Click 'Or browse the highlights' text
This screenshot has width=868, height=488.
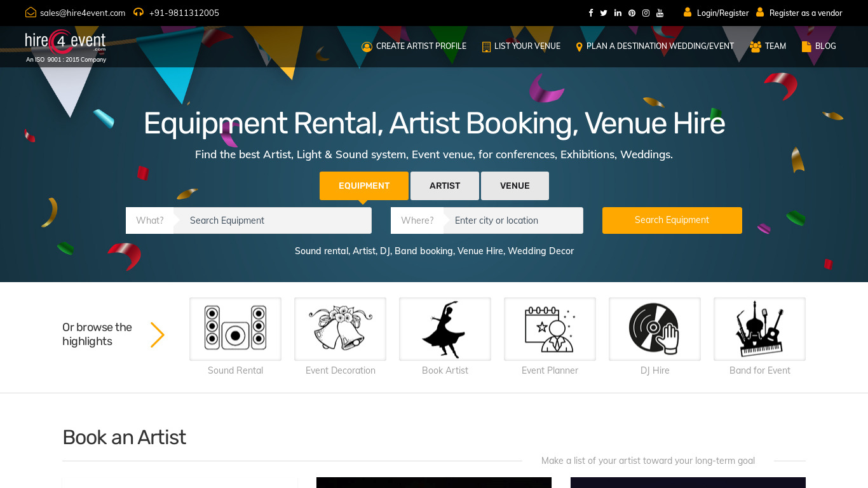(97, 334)
